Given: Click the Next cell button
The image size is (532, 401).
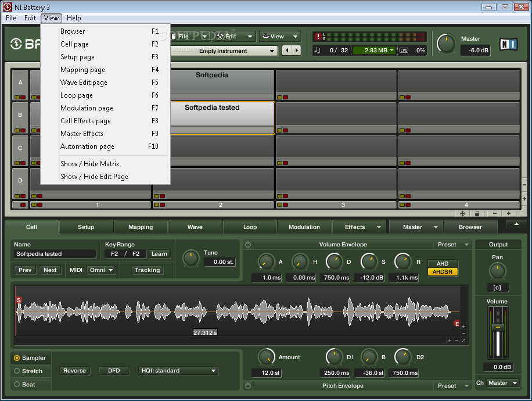Looking at the screenshot, I should point(50,270).
